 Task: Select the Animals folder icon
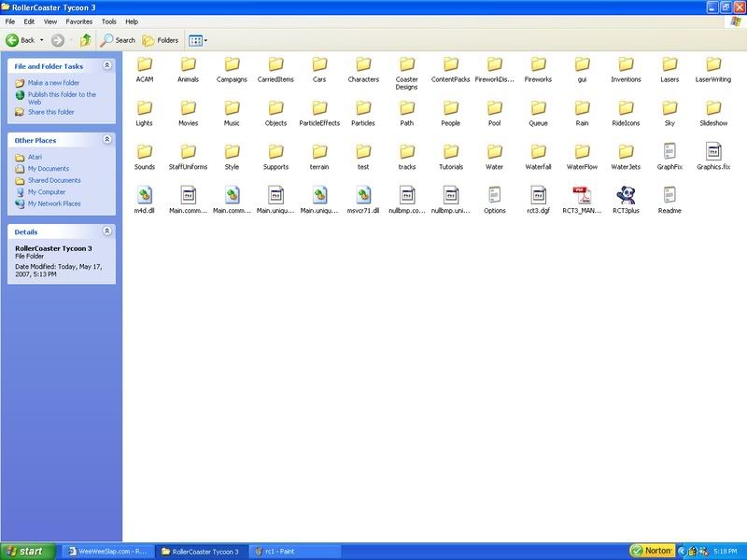[x=189, y=63]
